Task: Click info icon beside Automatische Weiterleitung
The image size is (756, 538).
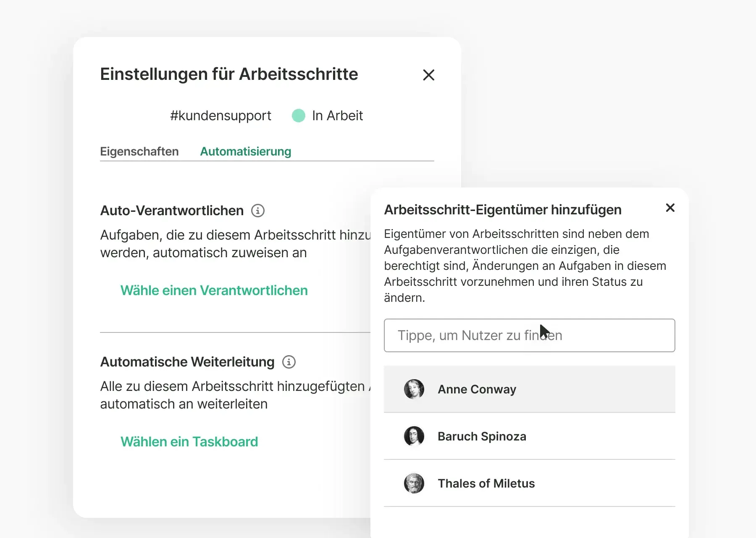Action: point(289,362)
